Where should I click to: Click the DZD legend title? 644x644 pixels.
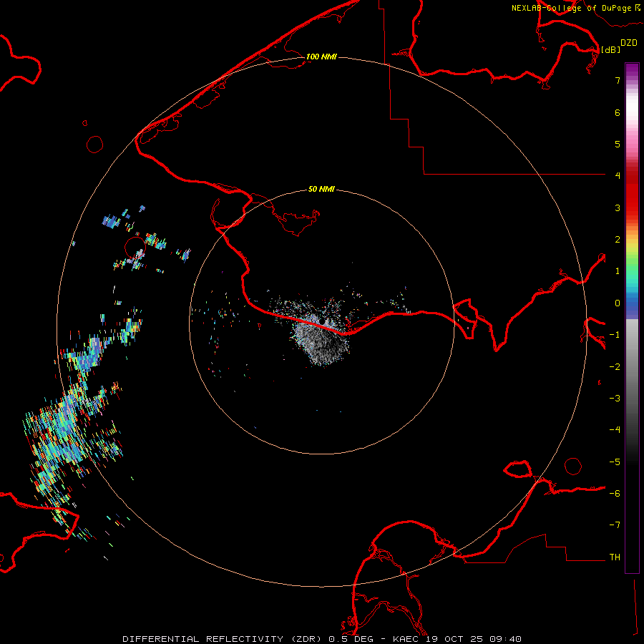point(629,43)
